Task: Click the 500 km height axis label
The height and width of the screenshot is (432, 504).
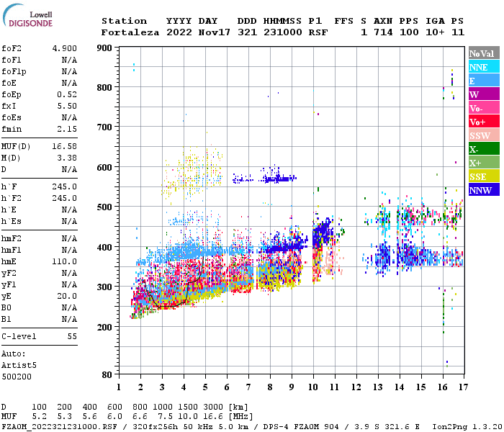Action: click(x=104, y=207)
